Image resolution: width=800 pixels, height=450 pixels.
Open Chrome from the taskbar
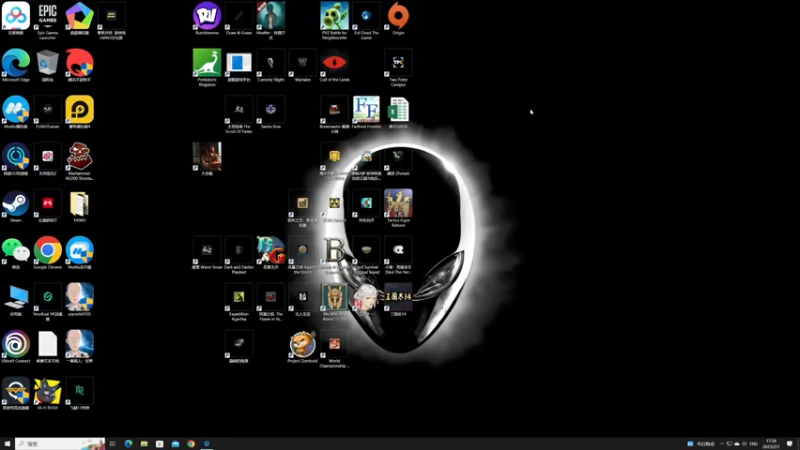(191, 444)
